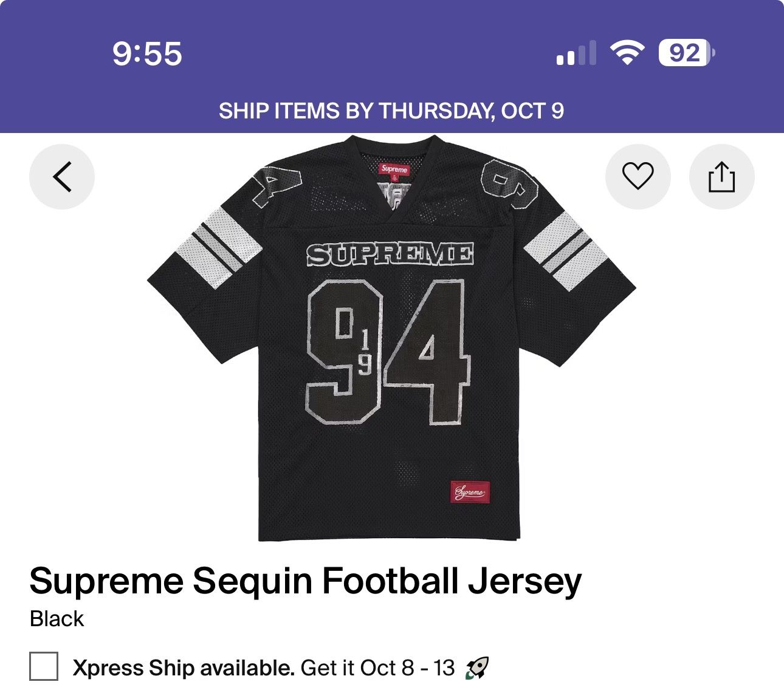This screenshot has height=693, width=784.
Task: Tap the red Supreme script patch on hem
Action: [470, 491]
